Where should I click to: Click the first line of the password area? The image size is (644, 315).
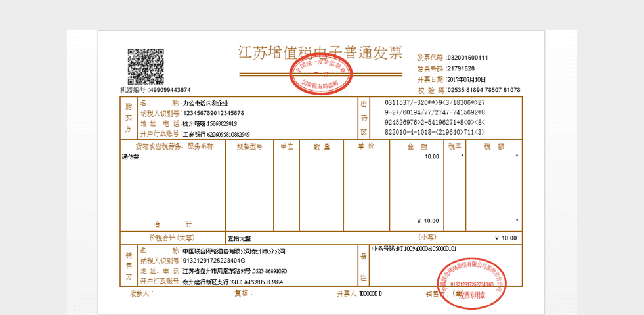coord(435,102)
